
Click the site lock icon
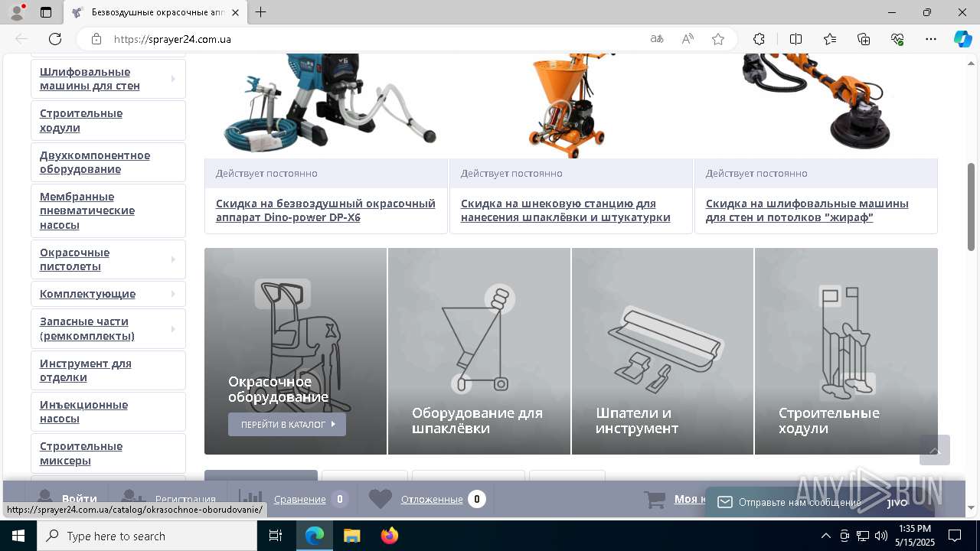96,39
